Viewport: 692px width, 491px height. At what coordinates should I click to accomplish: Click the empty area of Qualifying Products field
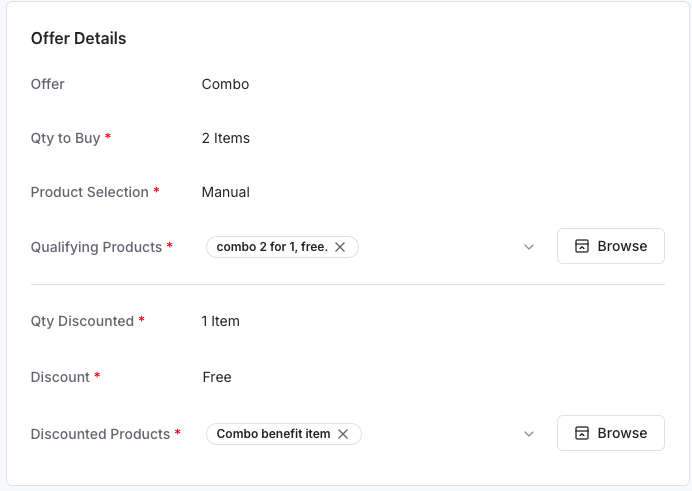(440, 247)
